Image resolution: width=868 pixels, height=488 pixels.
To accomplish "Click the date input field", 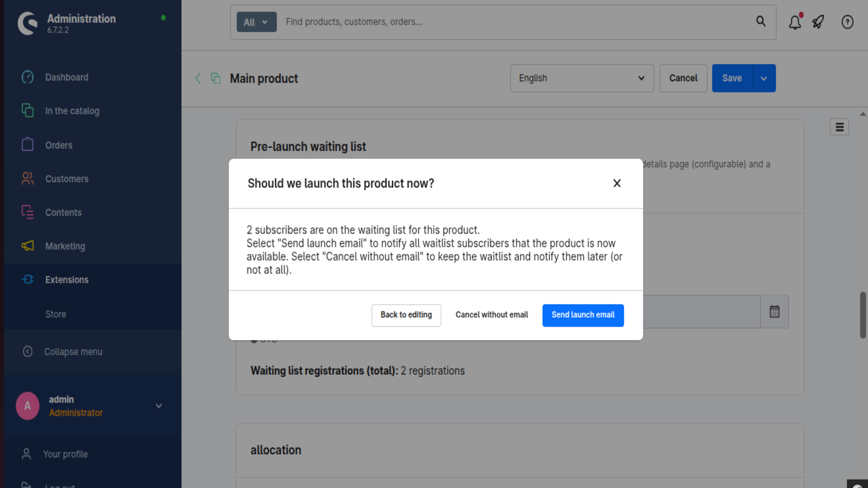I will pyautogui.click(x=701, y=312).
